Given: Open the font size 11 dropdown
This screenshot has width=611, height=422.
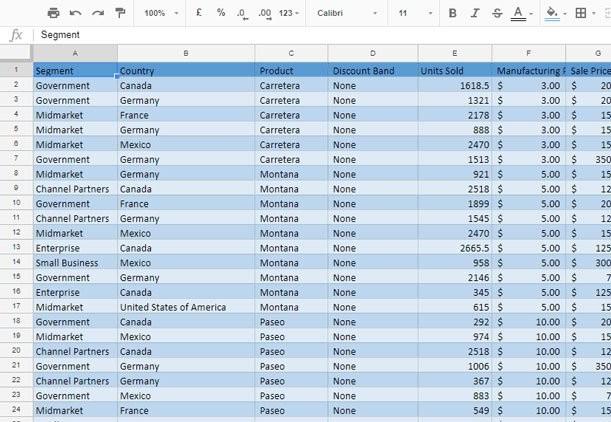Looking at the screenshot, I should coord(415,13).
